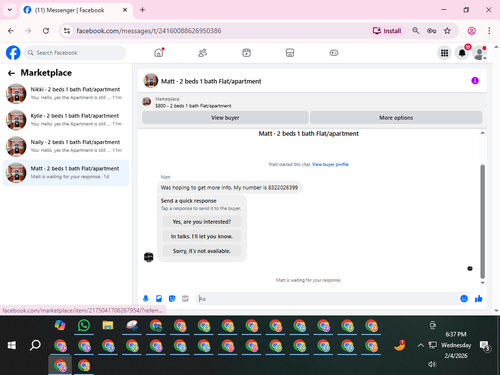Go back in the browser
The height and width of the screenshot is (375, 500).
tap(11, 31)
